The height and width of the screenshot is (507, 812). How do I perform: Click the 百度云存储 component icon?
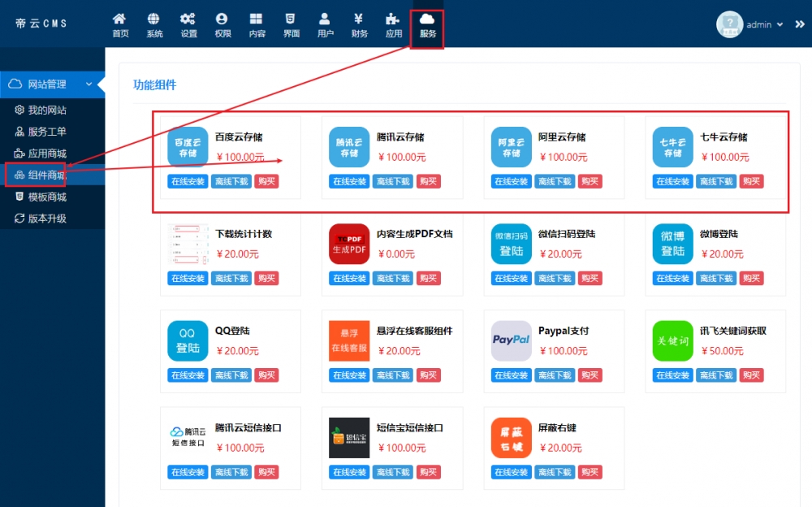(188, 147)
